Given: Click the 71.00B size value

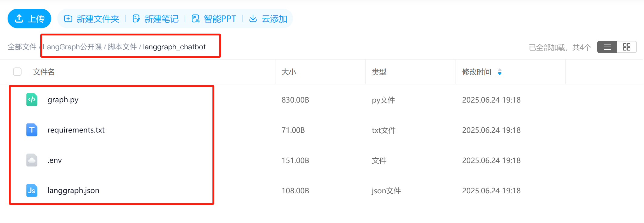Looking at the screenshot, I should 293,130.
